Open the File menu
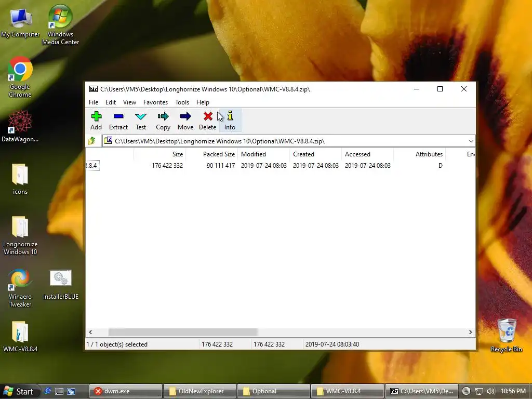Viewport: 532px width, 399px height. pyautogui.click(x=94, y=102)
